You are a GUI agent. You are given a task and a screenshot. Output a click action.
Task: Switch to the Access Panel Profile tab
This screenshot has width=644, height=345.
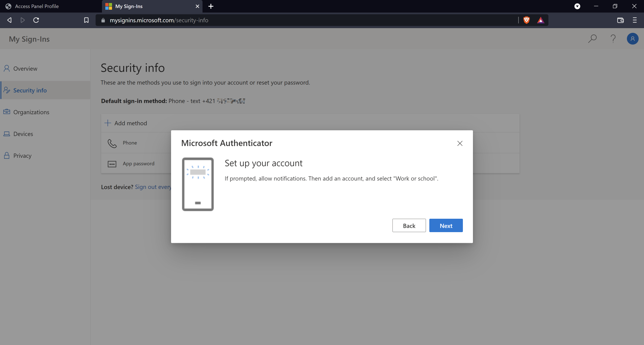coord(37,6)
